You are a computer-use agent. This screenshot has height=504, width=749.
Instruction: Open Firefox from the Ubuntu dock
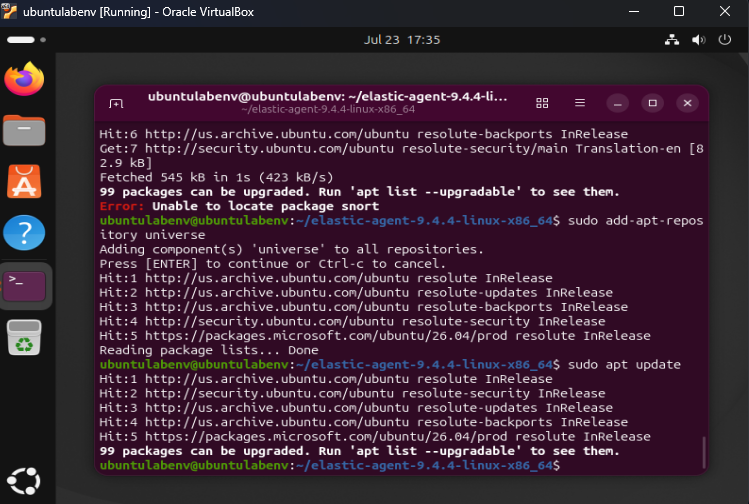[24, 79]
